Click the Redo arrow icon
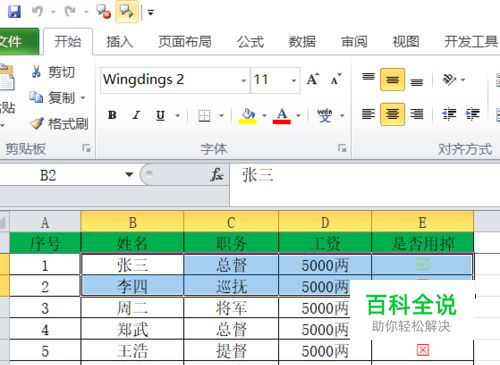Image resolution: width=500 pixels, height=365 pixels. pos(70,12)
